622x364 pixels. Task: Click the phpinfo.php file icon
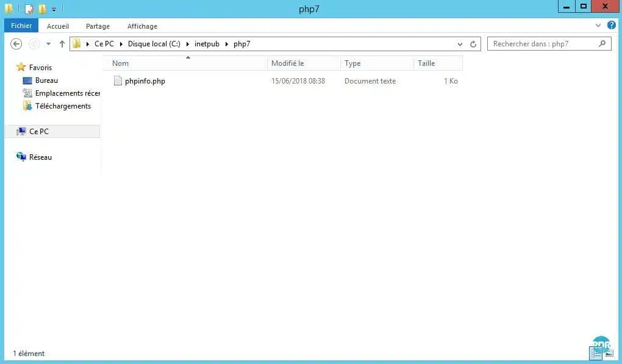118,80
